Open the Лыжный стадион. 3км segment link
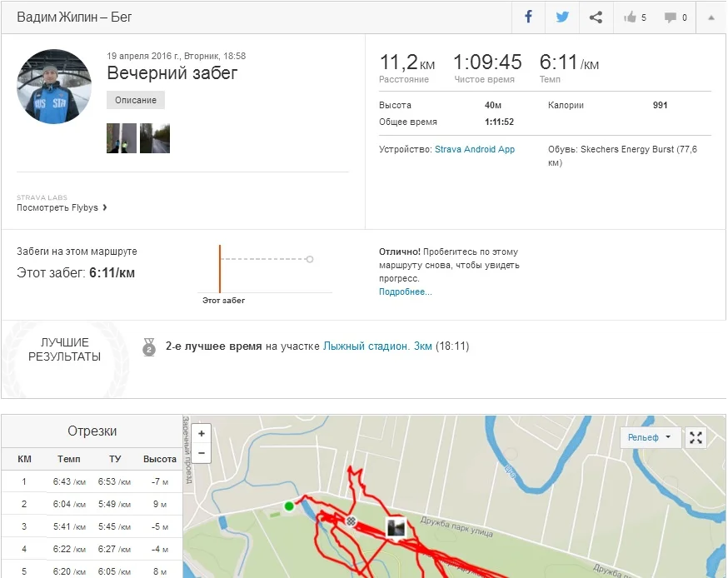 pyautogui.click(x=377, y=346)
